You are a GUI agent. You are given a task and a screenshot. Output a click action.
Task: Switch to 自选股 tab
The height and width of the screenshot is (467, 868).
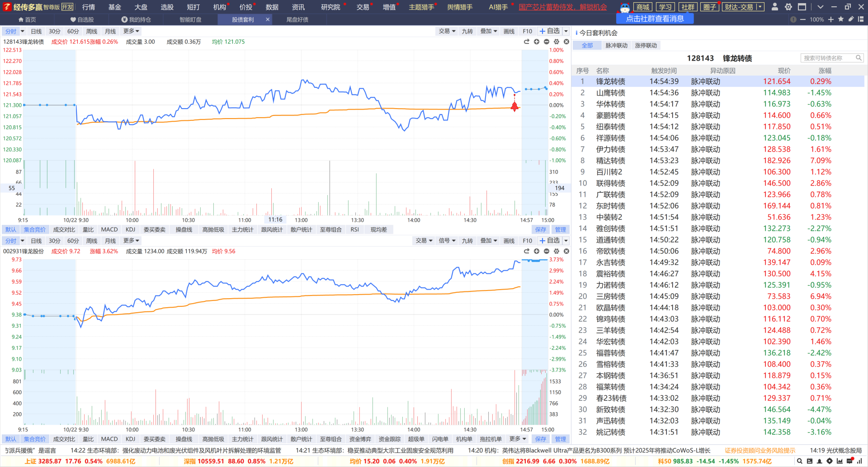click(82, 19)
